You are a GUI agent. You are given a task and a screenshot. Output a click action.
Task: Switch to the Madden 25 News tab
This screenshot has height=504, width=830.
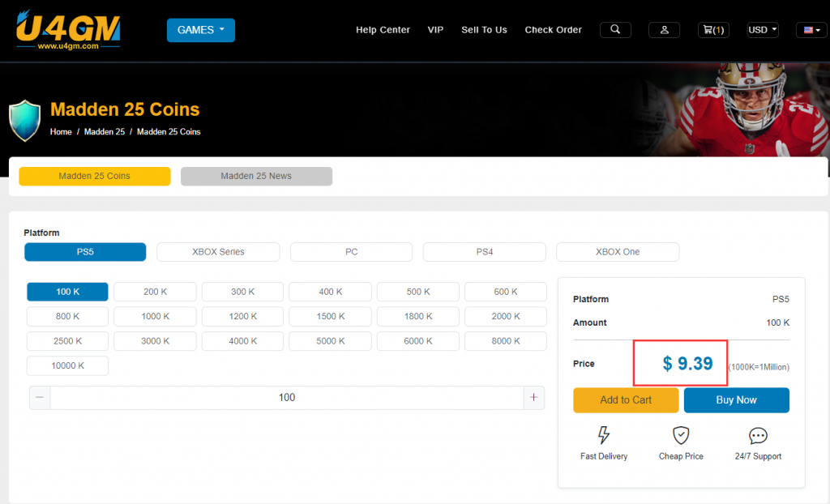256,177
